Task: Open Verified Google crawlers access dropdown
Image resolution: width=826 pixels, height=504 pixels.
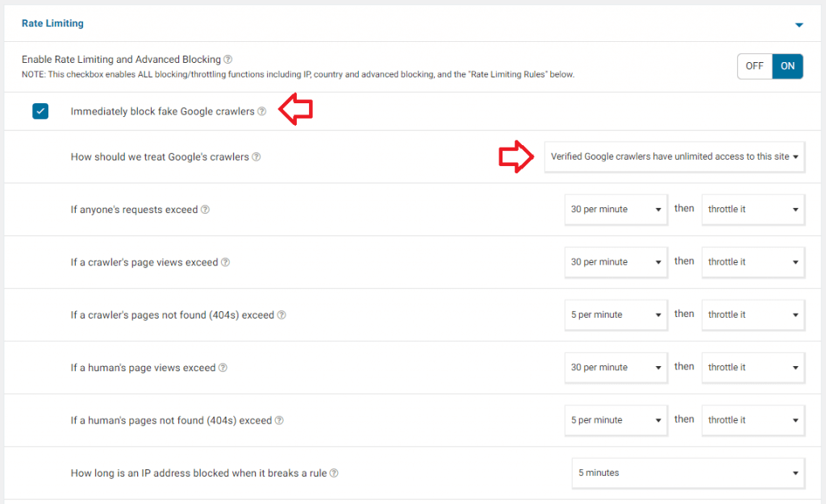Action: (x=674, y=156)
